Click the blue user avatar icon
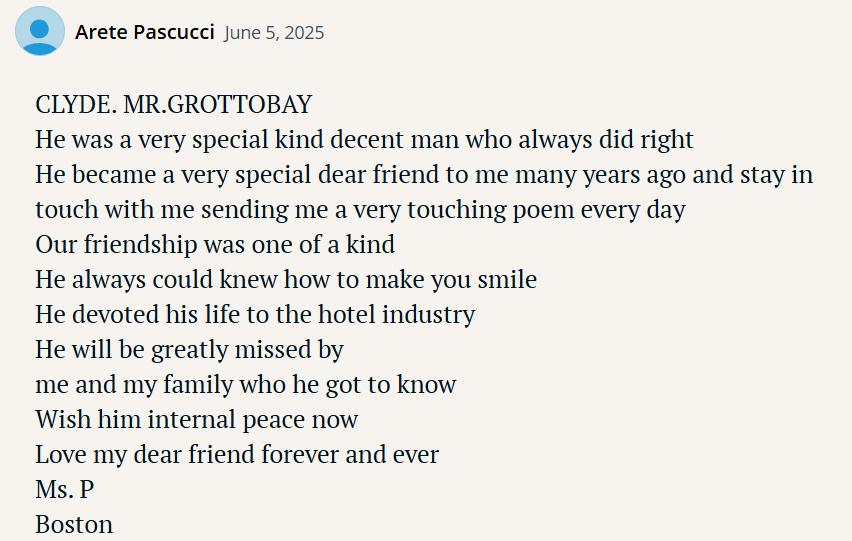The height and width of the screenshot is (541, 852). click(x=40, y=31)
